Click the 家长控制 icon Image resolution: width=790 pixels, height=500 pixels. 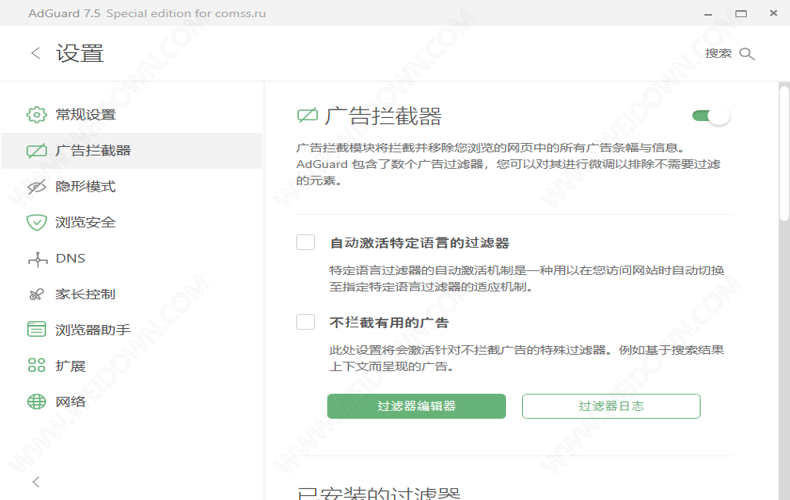tap(36, 295)
